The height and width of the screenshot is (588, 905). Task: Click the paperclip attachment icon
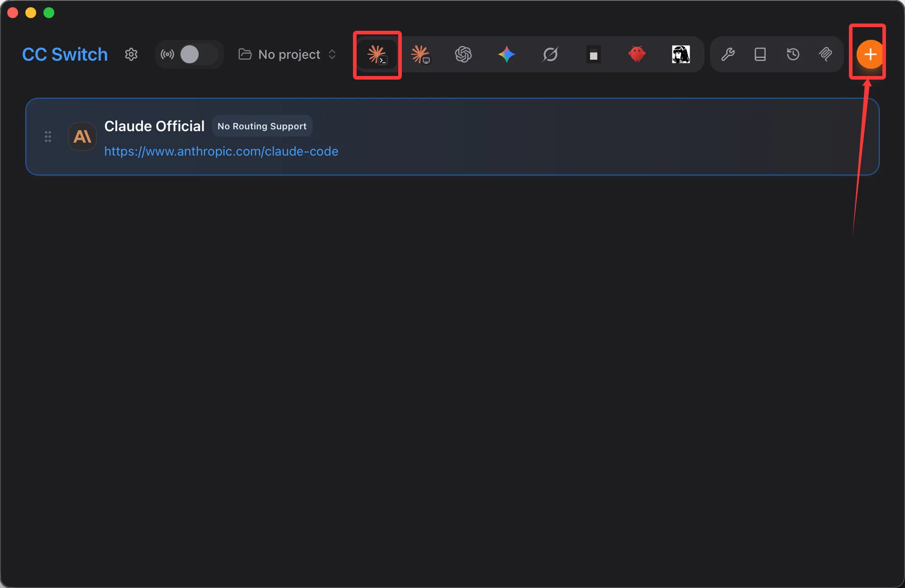pos(825,54)
